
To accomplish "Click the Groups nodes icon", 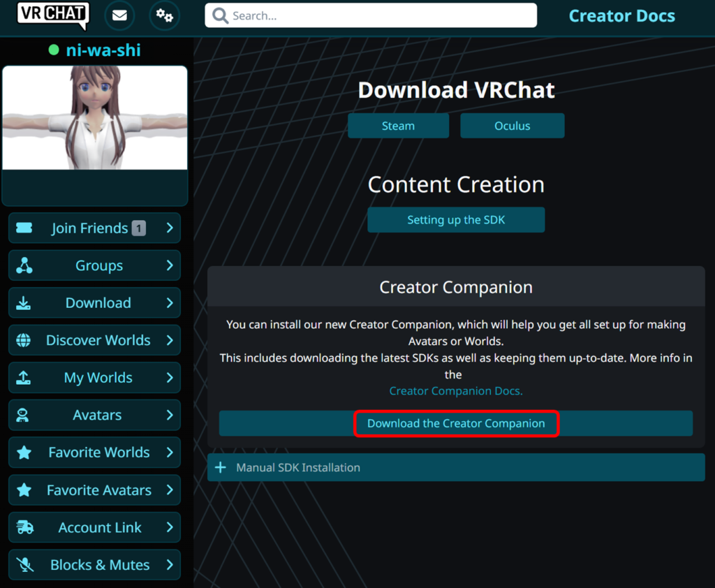I will tap(24, 265).
